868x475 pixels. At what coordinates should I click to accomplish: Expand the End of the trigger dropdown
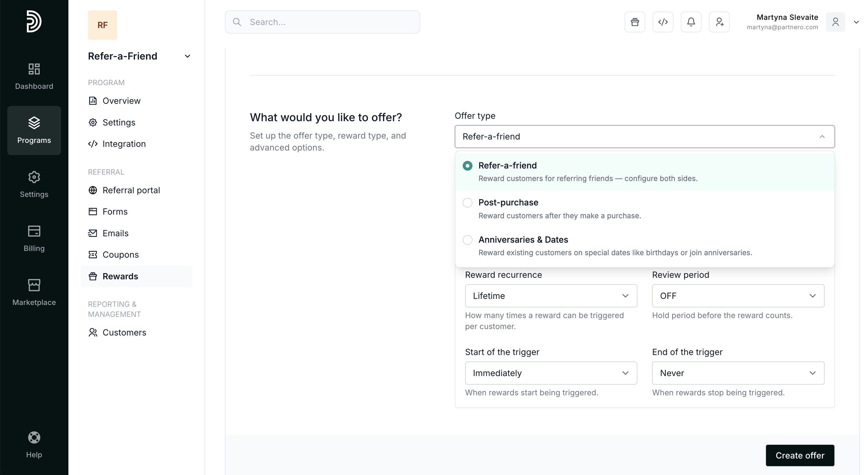pos(738,373)
